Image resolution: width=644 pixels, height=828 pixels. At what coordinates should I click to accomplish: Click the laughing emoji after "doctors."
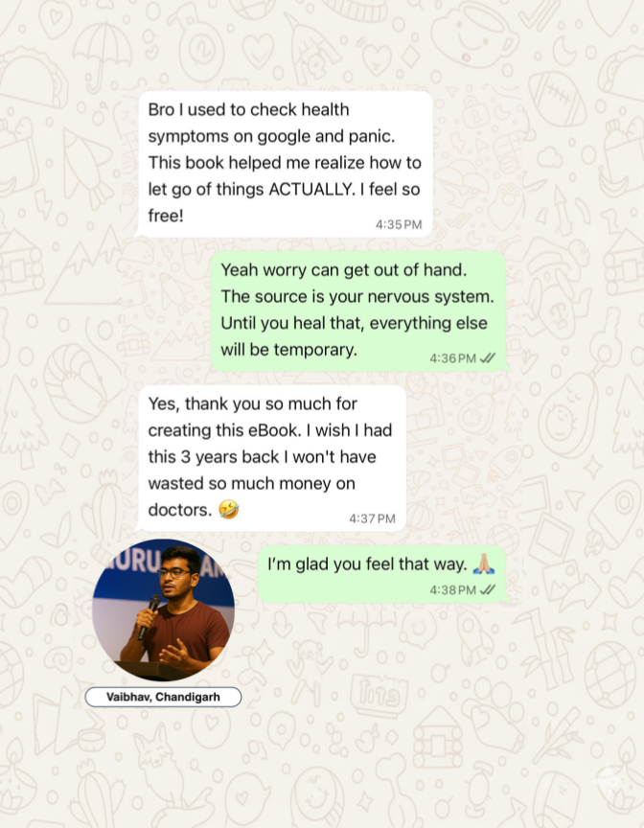(228, 510)
